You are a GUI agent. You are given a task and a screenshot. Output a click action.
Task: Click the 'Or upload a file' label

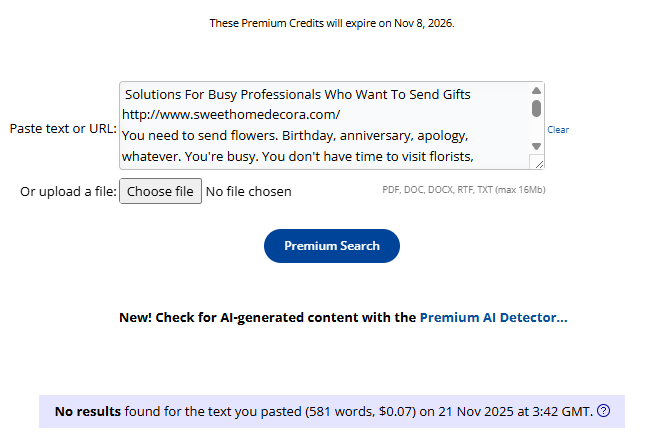pyautogui.click(x=68, y=191)
